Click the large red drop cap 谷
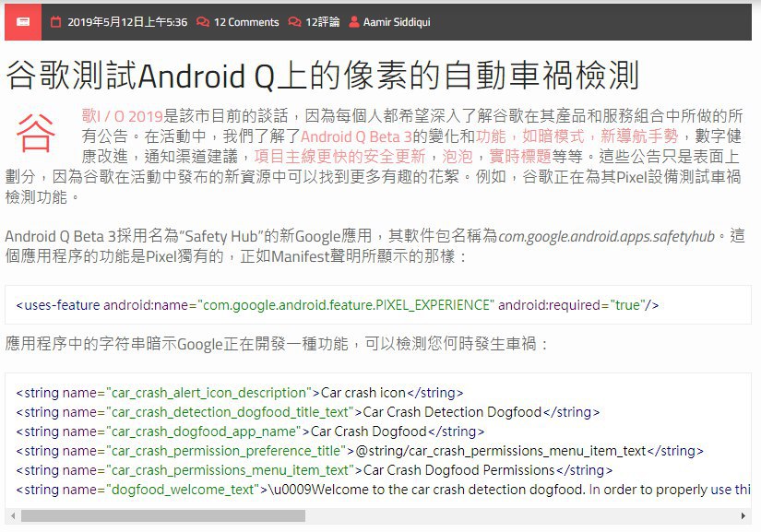761x532 pixels. click(x=35, y=133)
